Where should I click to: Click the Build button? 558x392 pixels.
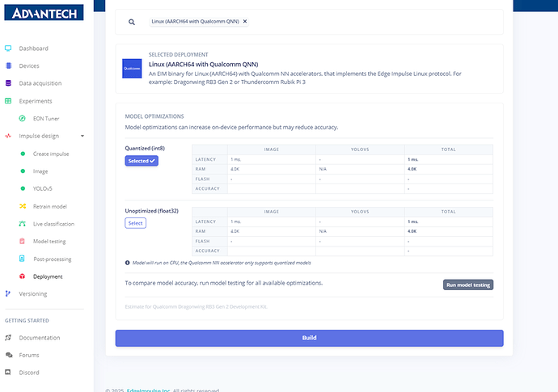coord(309,338)
